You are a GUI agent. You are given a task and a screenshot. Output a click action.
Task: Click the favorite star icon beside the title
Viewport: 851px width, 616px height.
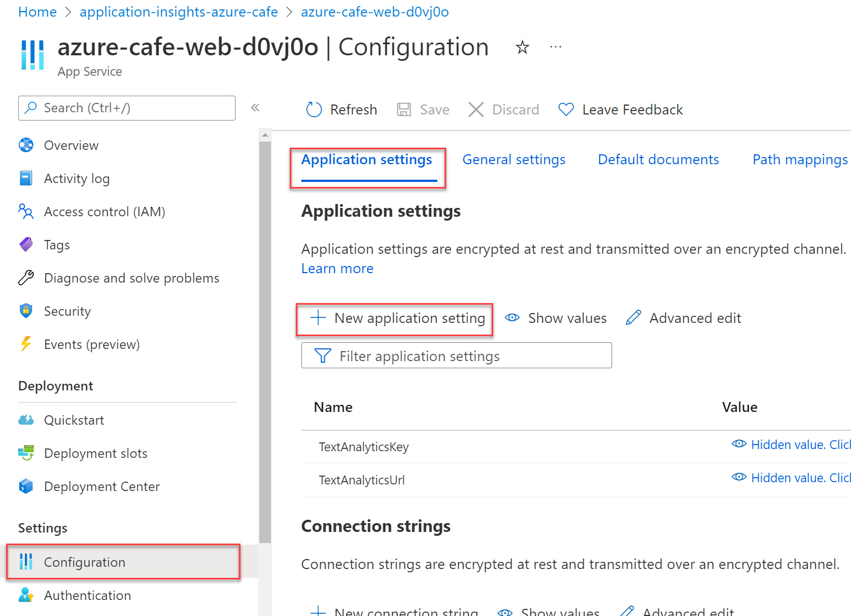(x=522, y=48)
